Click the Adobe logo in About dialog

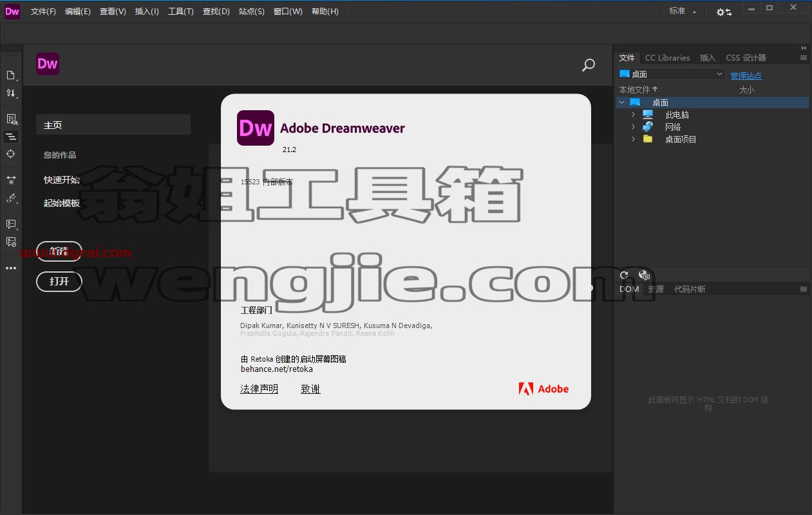tap(543, 389)
